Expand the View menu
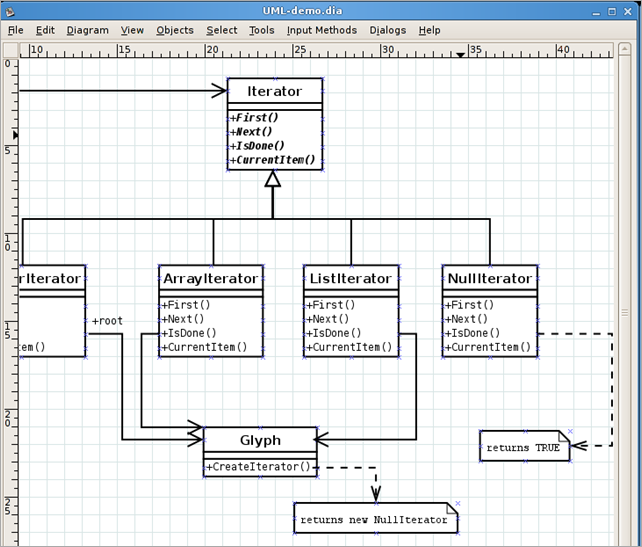642x547 pixels. [133, 30]
